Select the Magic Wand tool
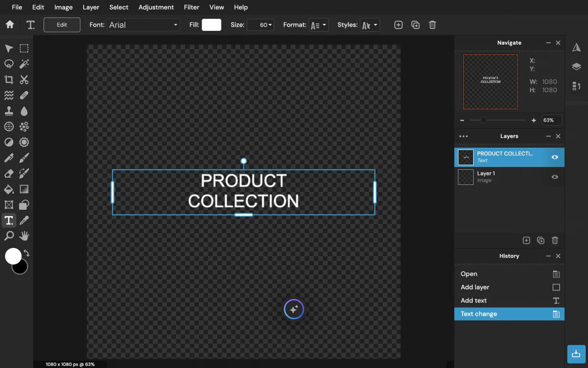 point(24,64)
